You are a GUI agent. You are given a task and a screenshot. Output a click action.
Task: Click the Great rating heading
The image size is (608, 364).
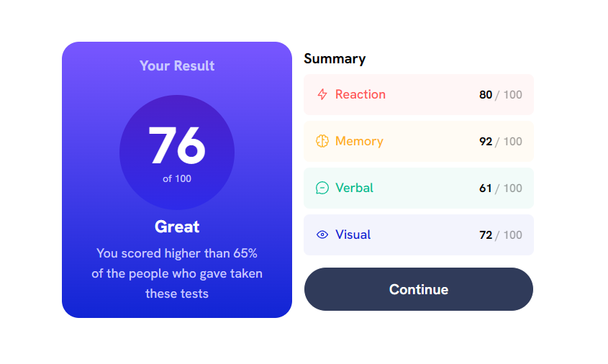[x=177, y=227]
